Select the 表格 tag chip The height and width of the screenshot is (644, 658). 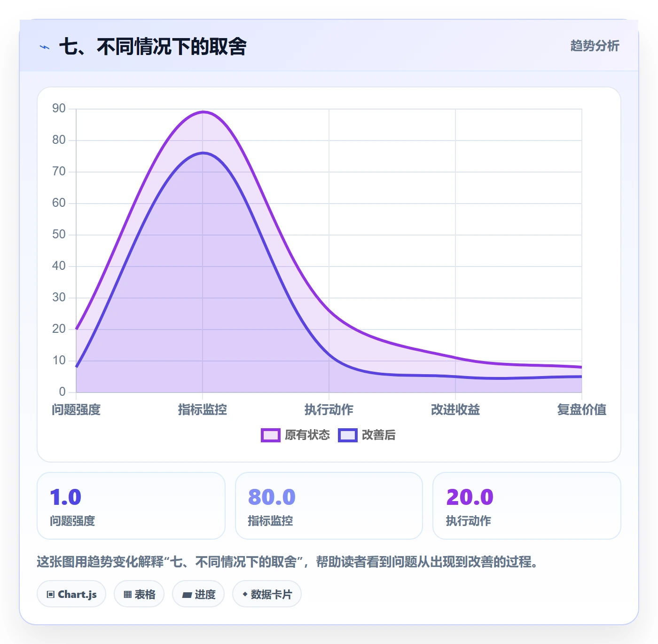[139, 594]
